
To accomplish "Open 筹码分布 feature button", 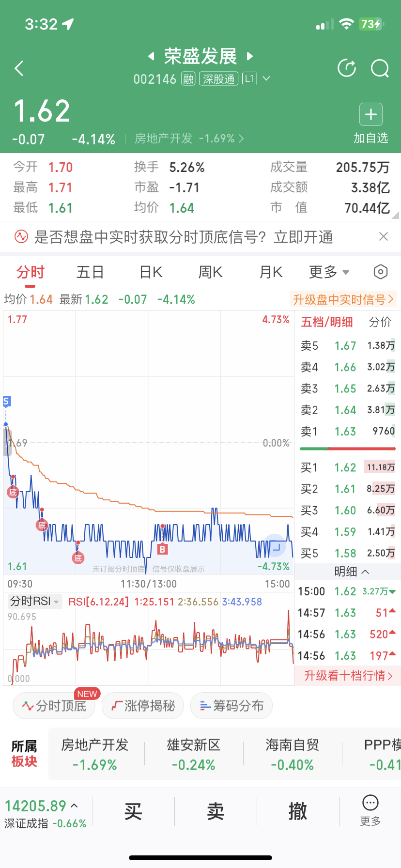I will click(x=231, y=706).
